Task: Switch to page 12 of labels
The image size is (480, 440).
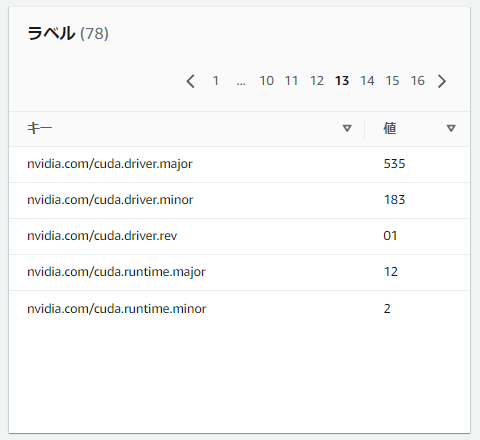Action: click(x=317, y=81)
